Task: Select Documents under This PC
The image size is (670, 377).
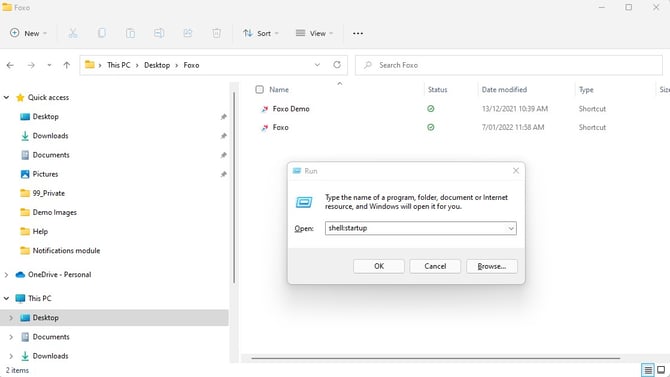Action: click(x=51, y=337)
